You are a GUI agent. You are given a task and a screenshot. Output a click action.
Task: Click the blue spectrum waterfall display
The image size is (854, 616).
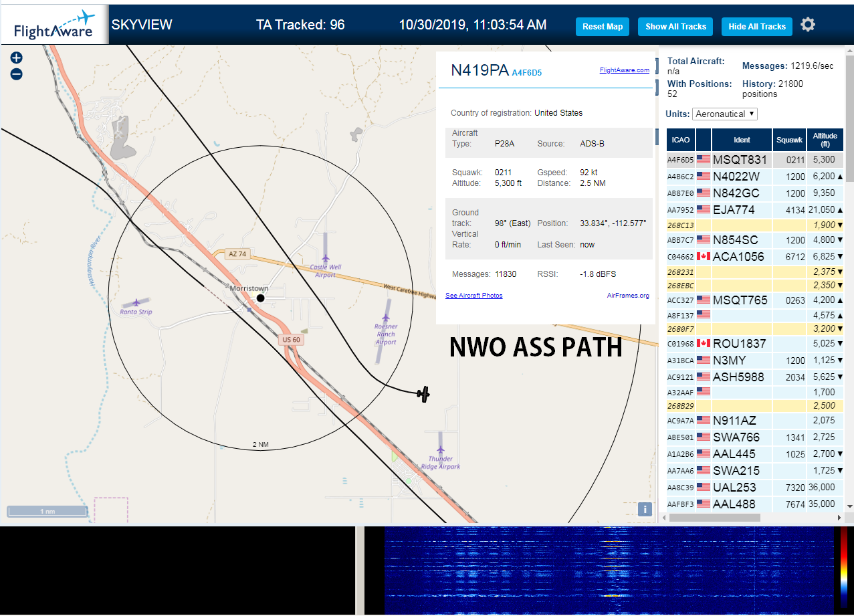coord(609,571)
